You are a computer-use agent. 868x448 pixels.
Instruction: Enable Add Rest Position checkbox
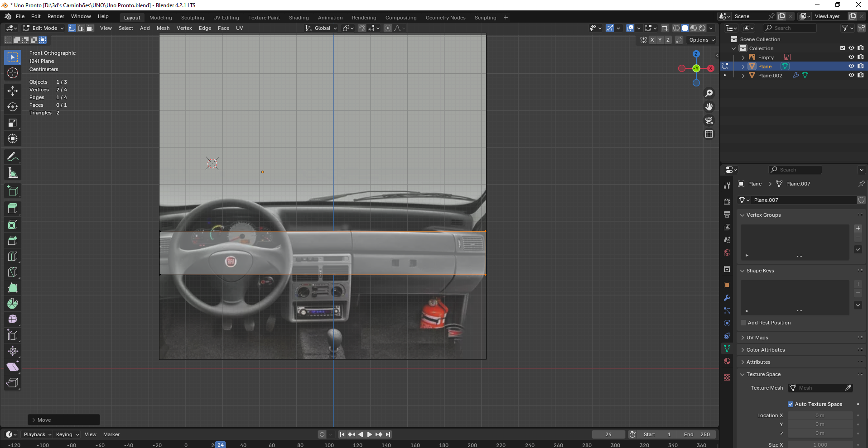coord(743,323)
